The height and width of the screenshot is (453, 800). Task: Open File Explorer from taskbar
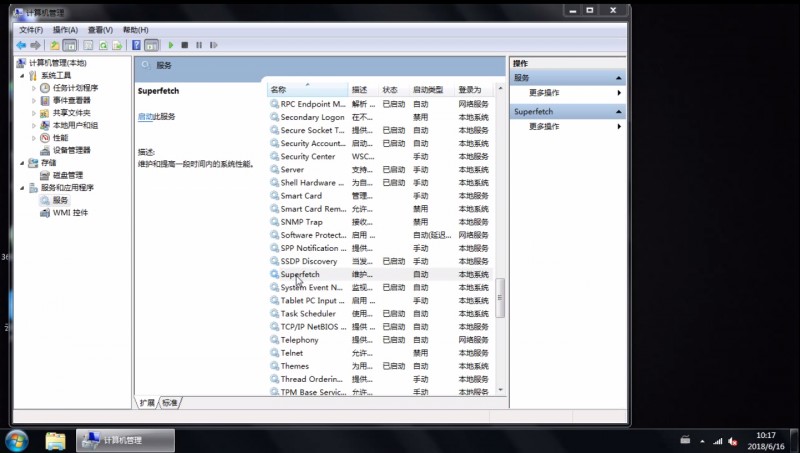tap(55, 440)
